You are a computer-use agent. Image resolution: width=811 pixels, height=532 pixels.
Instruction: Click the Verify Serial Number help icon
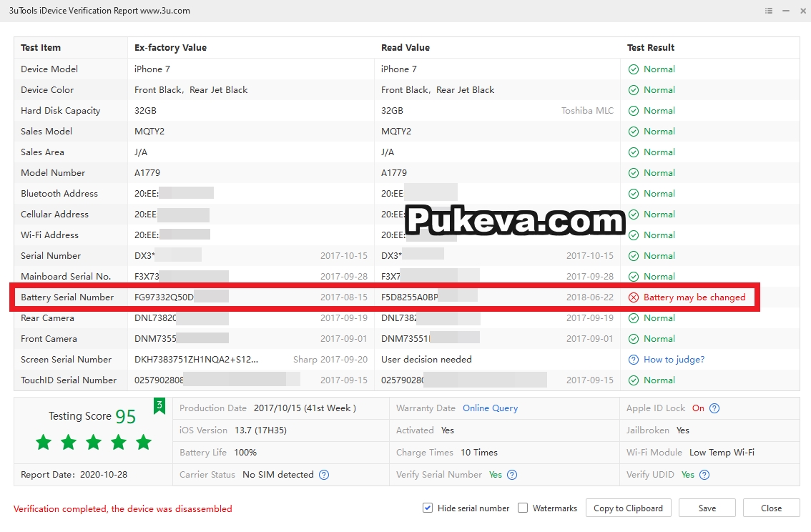512,475
